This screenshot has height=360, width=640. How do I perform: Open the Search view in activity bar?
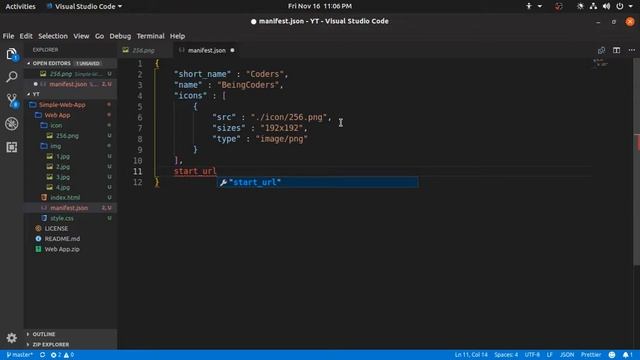coord(11,76)
